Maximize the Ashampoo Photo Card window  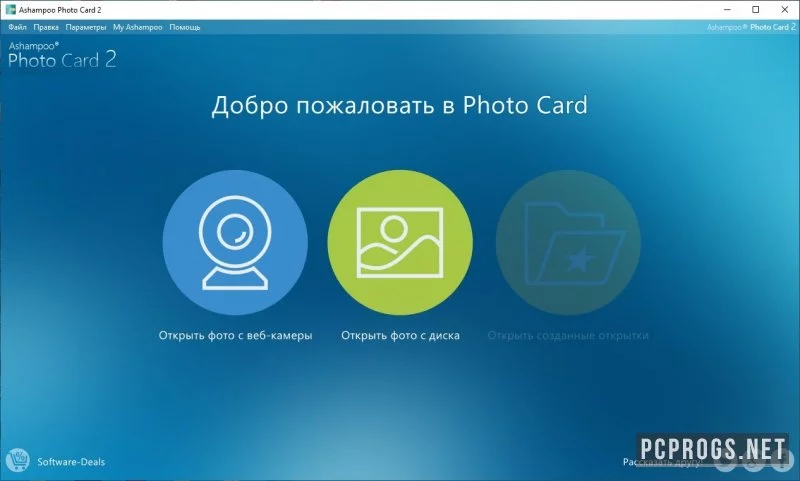[x=756, y=10]
